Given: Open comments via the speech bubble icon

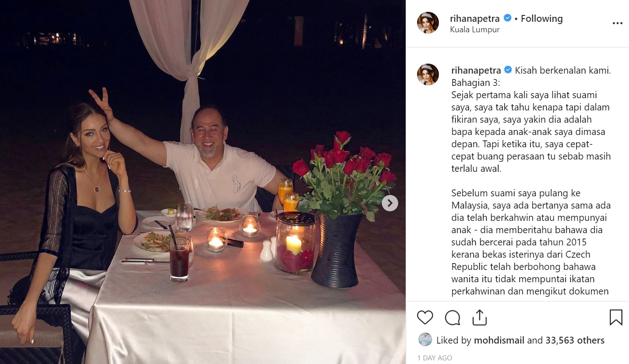Looking at the screenshot, I should pyautogui.click(x=452, y=318).
